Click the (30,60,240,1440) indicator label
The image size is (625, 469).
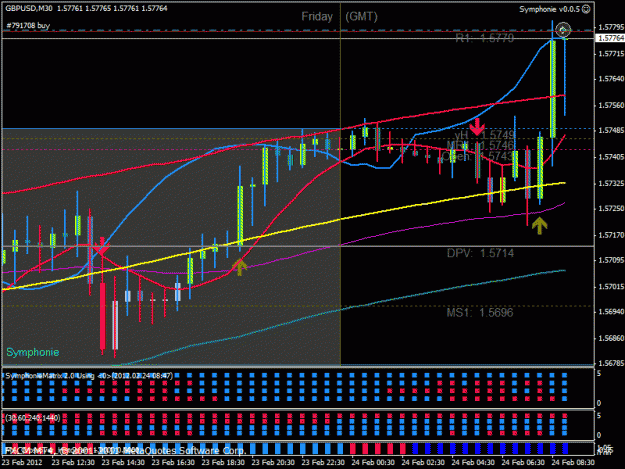pos(32,418)
